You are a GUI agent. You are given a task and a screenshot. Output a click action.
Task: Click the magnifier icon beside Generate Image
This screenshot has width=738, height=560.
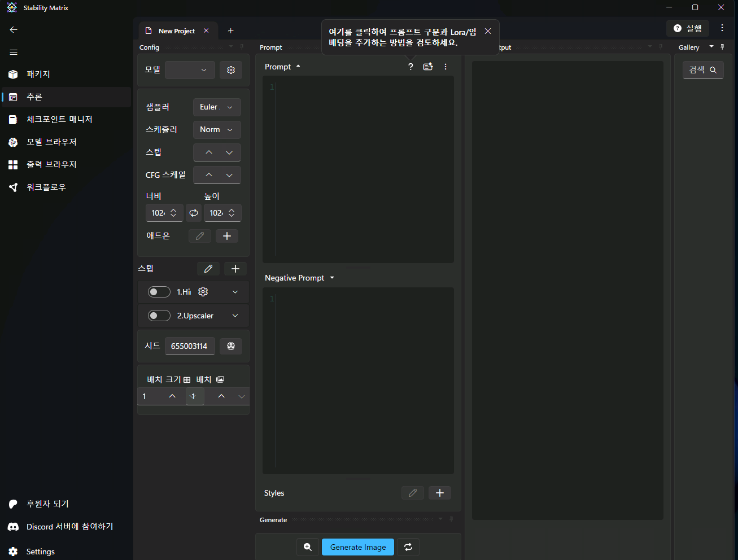308,547
